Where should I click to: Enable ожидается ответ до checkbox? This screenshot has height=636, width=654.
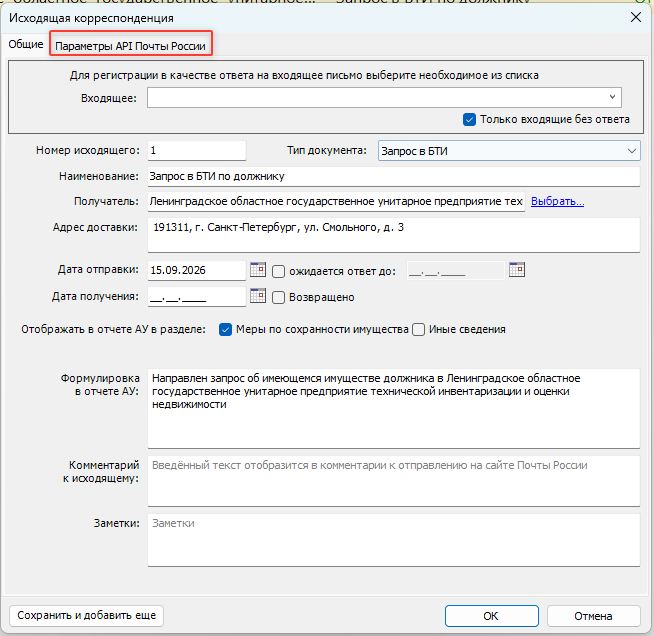pos(278,271)
